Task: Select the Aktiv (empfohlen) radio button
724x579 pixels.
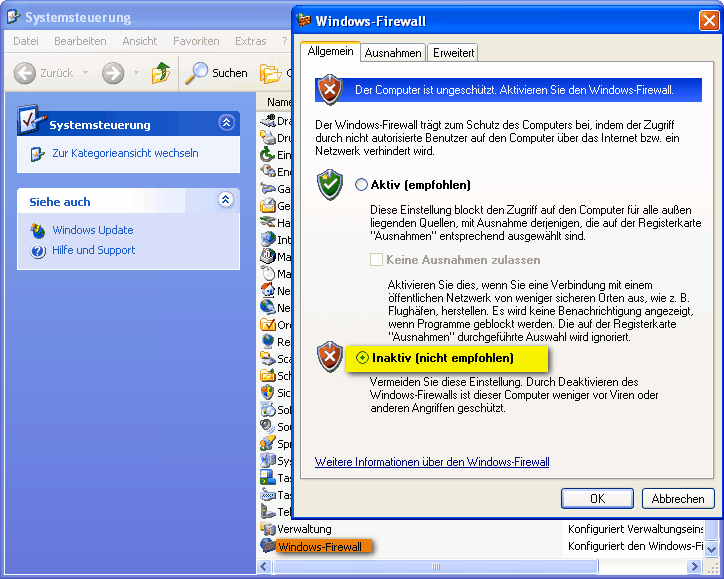Action: (x=361, y=185)
